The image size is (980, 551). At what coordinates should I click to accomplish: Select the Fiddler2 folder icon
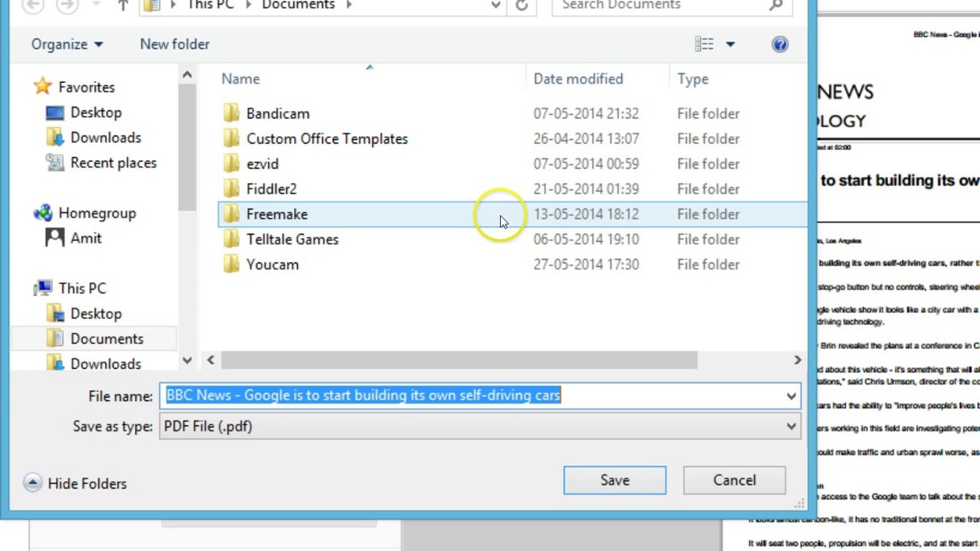pyautogui.click(x=232, y=189)
